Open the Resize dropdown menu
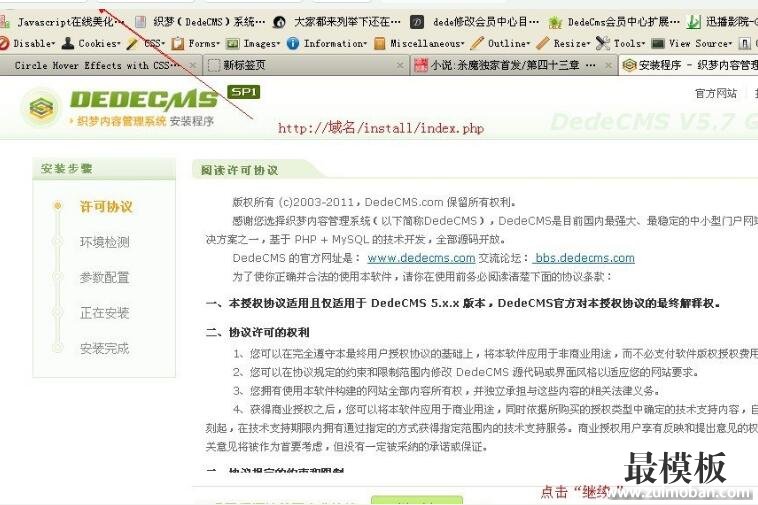 pos(571,43)
